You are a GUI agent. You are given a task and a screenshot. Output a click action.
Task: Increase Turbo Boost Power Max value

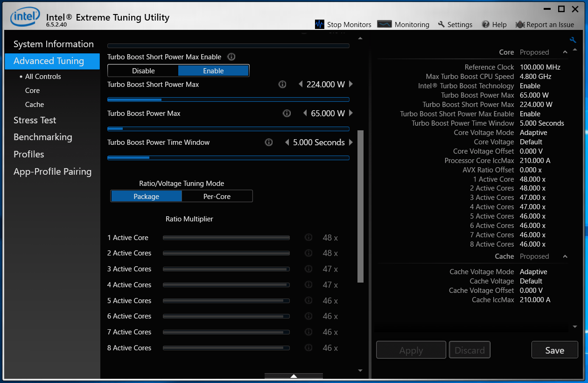351,113
